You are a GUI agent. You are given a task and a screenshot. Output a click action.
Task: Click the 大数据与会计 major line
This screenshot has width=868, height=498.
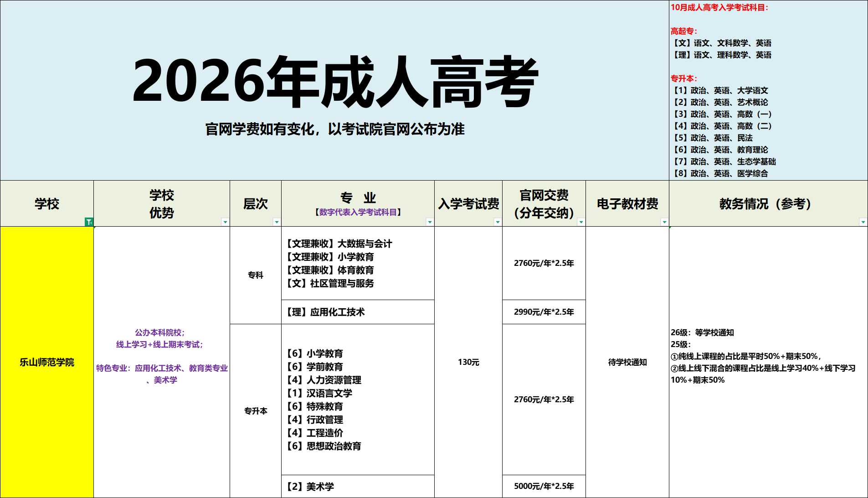(x=339, y=244)
